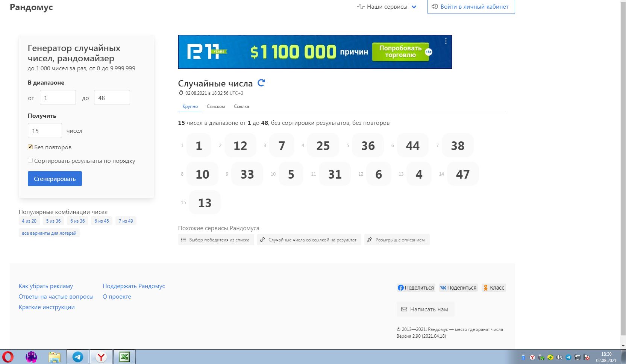Screen dimensions: 626x364
Task: Switch to the 'Ссылка' tab
Action: click(241, 106)
